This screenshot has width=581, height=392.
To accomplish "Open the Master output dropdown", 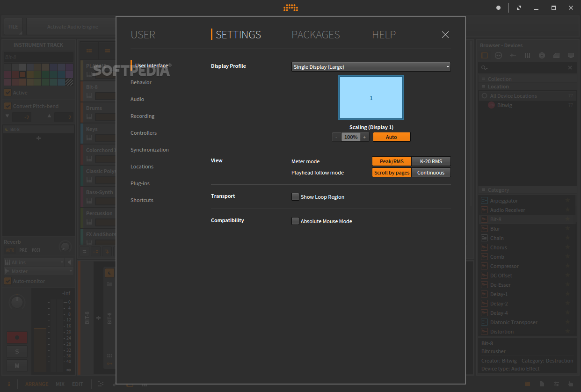I will pyautogui.click(x=38, y=271).
